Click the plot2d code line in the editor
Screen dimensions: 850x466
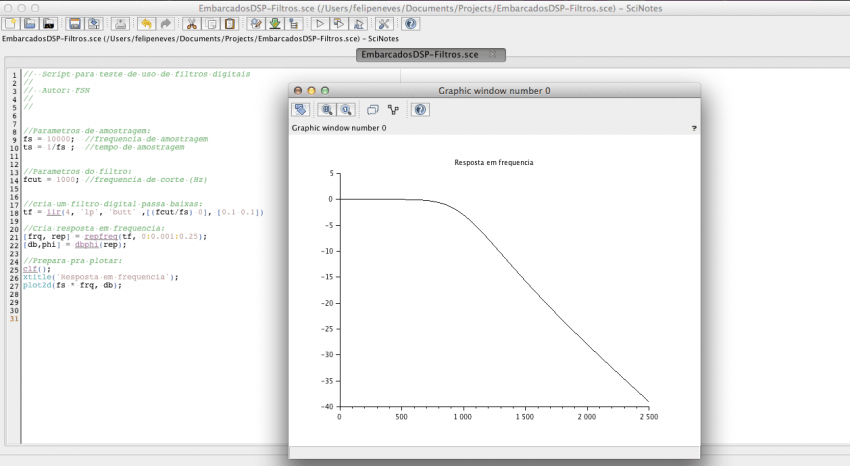(x=72, y=285)
